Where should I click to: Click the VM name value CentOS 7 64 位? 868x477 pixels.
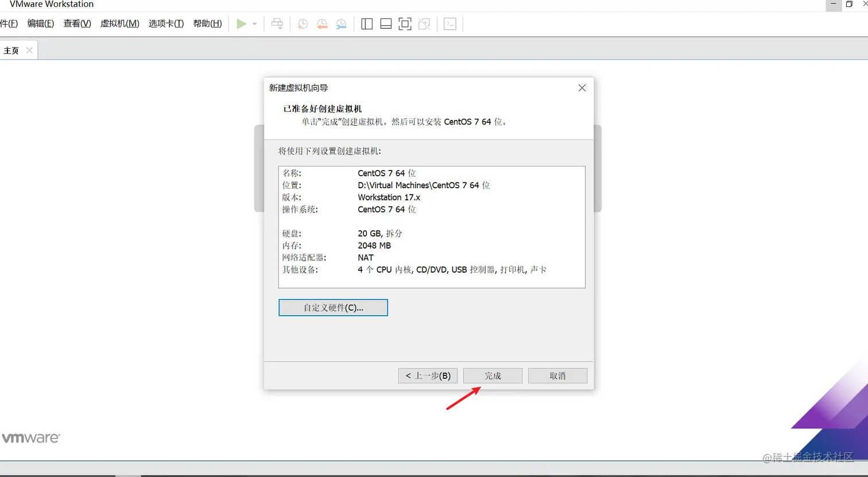click(387, 173)
